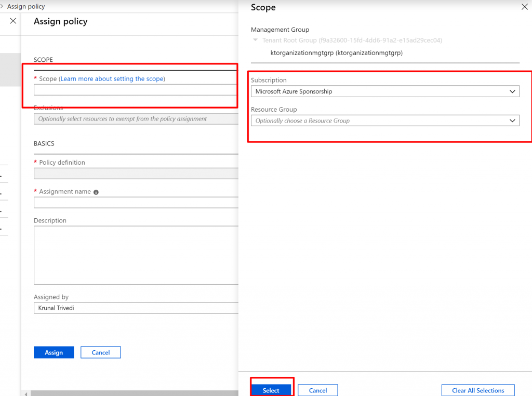Click Cancel in the Scope panel
532x396 pixels.
(318, 390)
